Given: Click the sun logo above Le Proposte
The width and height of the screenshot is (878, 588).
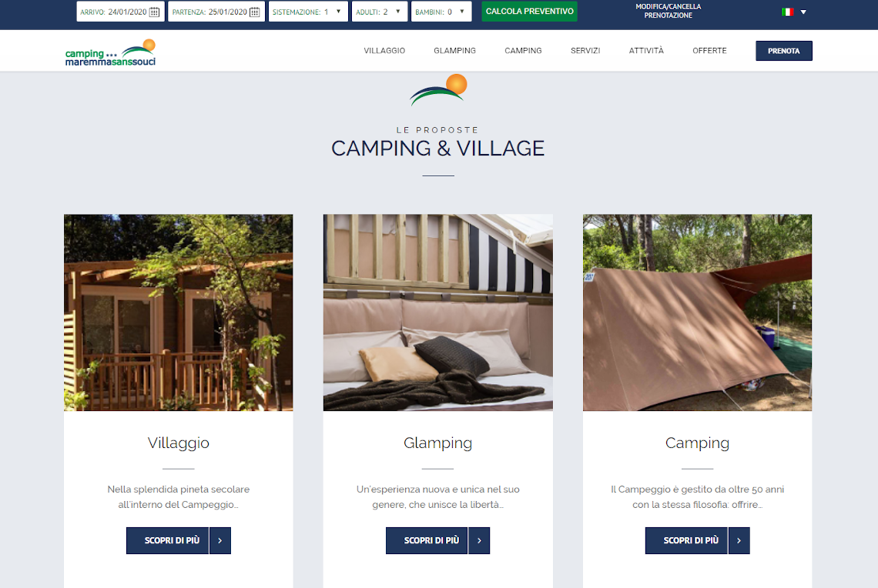Looking at the screenshot, I should 438,89.
